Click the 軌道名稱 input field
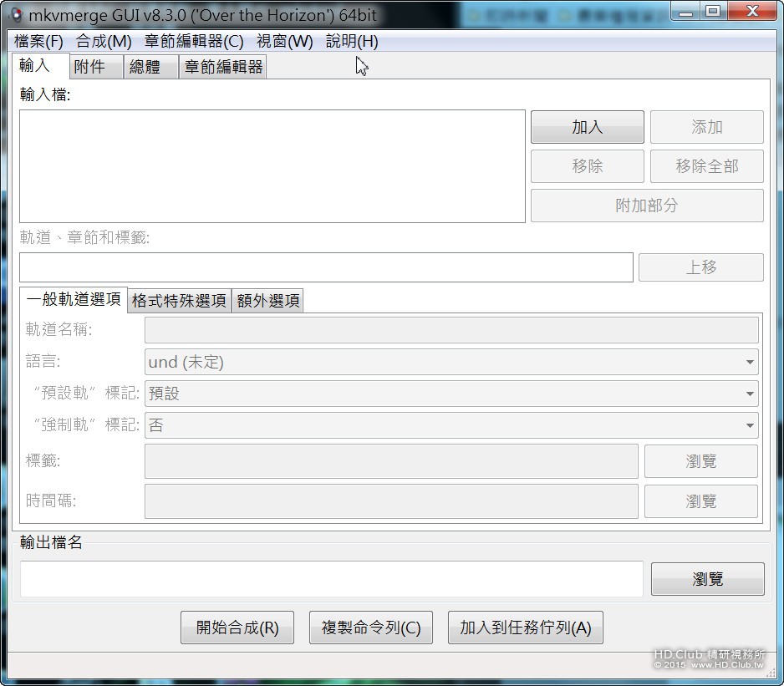Image resolution: width=784 pixels, height=686 pixels. pyautogui.click(x=451, y=330)
